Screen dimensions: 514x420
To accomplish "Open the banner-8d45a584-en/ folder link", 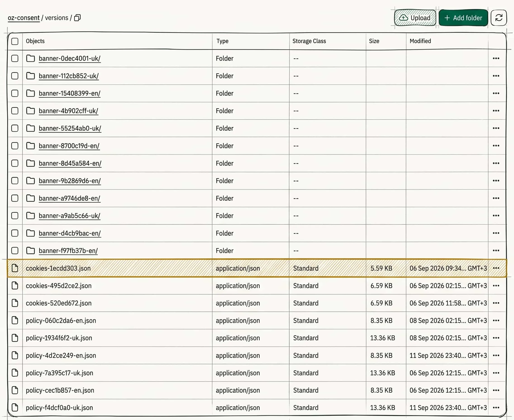I will coord(70,163).
